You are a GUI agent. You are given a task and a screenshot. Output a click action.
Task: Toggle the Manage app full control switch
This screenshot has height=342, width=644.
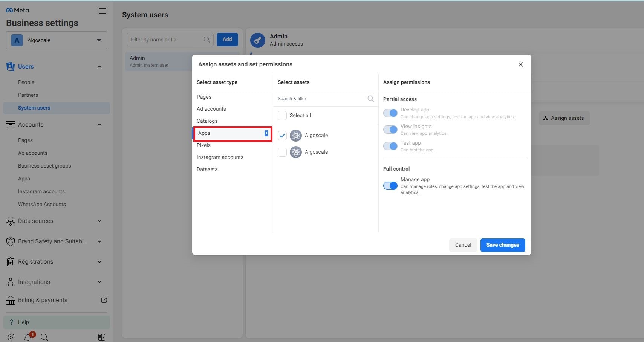[x=390, y=186]
